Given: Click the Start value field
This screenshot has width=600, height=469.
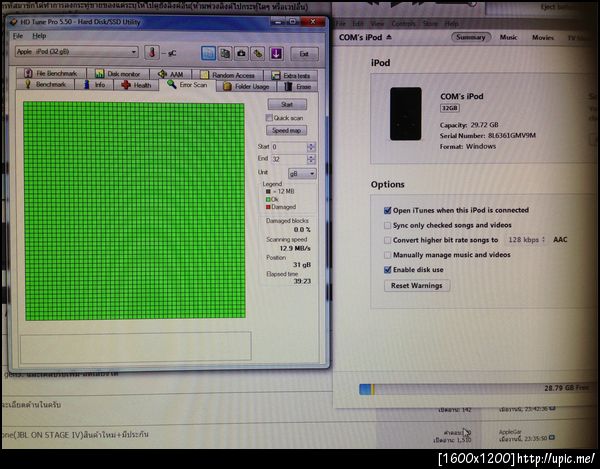Looking at the screenshot, I should (x=289, y=147).
